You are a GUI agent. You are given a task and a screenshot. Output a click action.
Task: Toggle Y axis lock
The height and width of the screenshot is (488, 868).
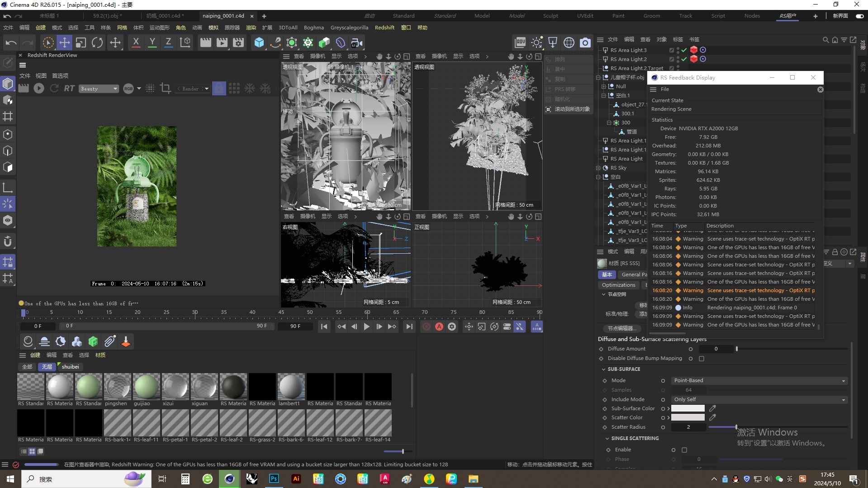(152, 43)
